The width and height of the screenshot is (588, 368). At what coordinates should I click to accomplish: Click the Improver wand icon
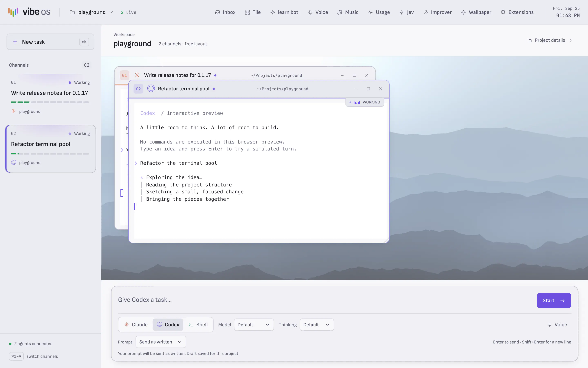426,12
